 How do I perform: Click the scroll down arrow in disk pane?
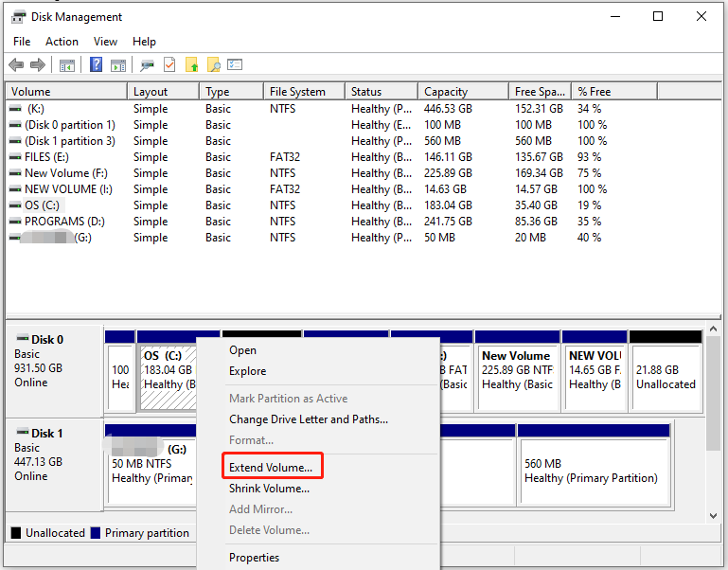click(714, 516)
